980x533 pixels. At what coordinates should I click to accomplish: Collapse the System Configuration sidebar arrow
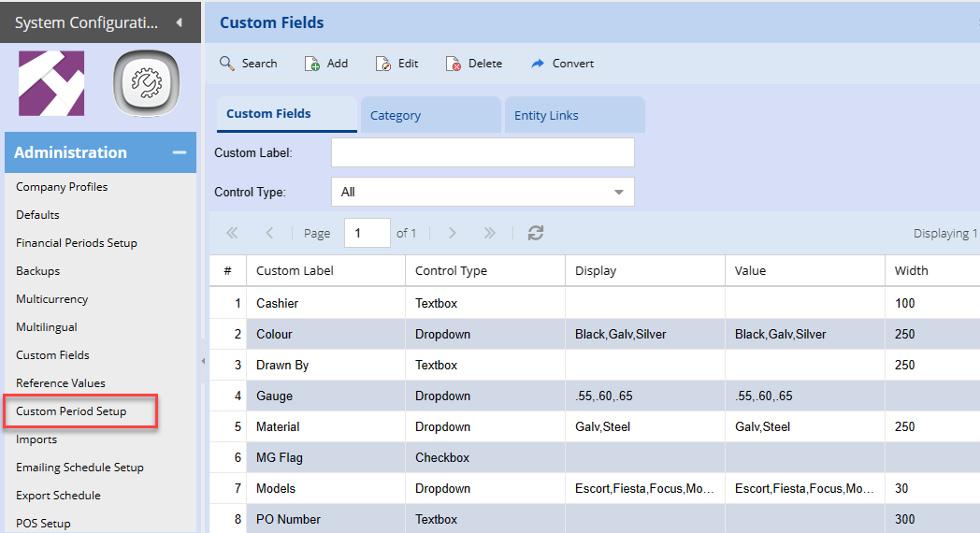[x=180, y=22]
